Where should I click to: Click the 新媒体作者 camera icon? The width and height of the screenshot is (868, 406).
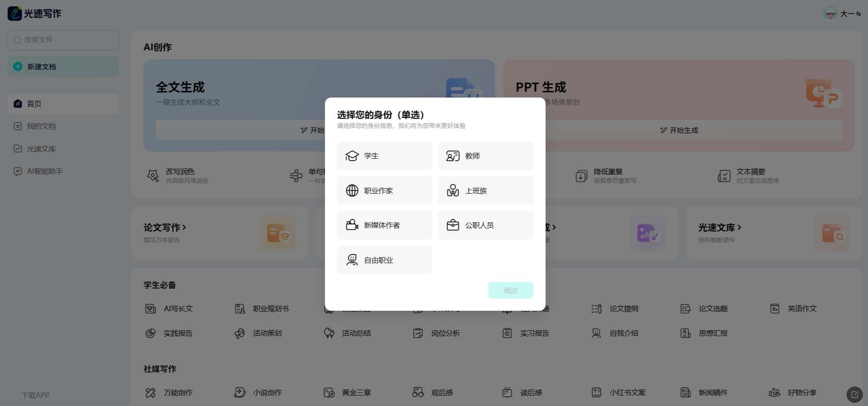click(352, 225)
